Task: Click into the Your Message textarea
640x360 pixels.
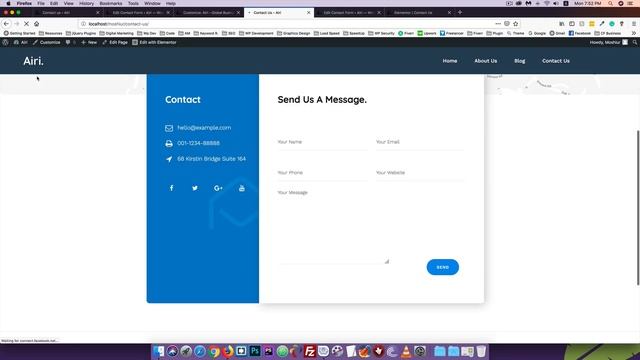Action: click(x=333, y=226)
